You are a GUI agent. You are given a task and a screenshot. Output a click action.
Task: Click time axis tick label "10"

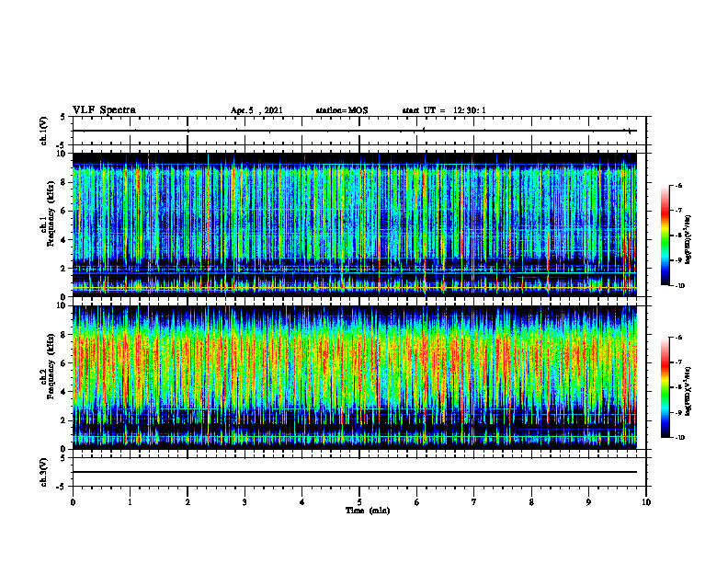click(x=646, y=502)
